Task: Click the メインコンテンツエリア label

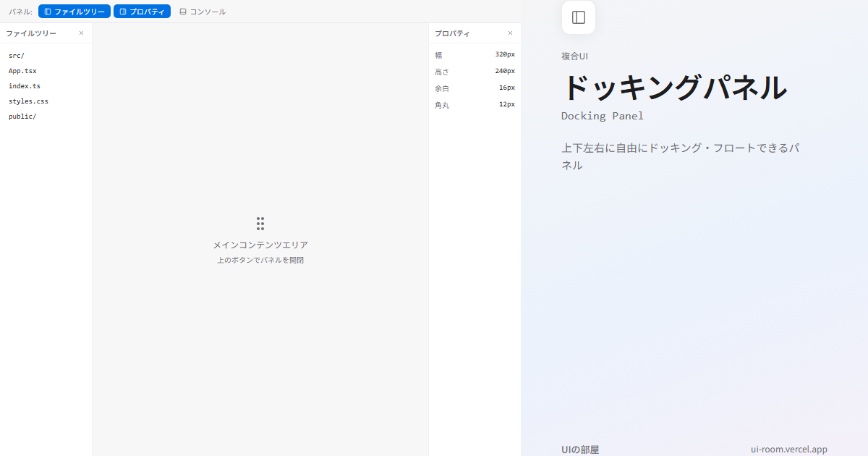Action: coord(260,245)
